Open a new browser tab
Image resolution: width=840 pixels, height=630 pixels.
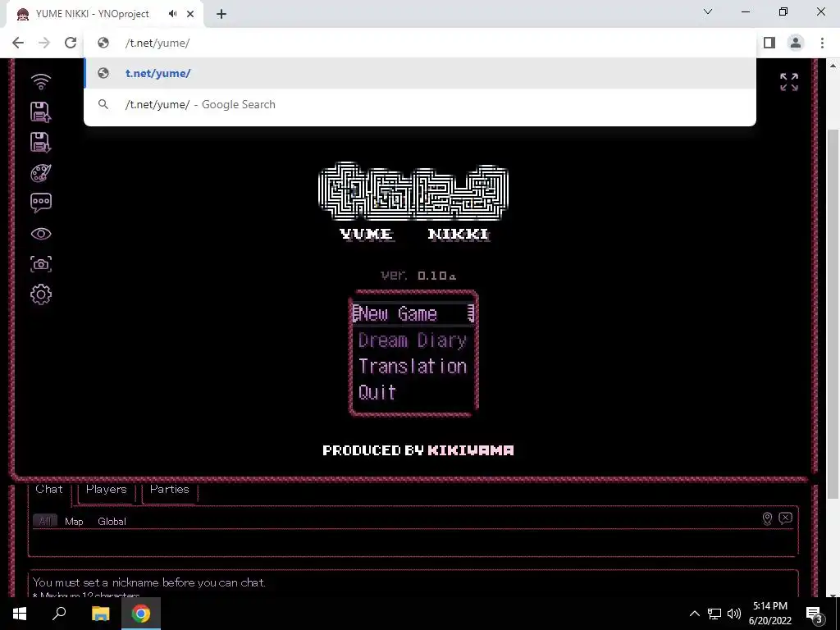click(x=221, y=14)
